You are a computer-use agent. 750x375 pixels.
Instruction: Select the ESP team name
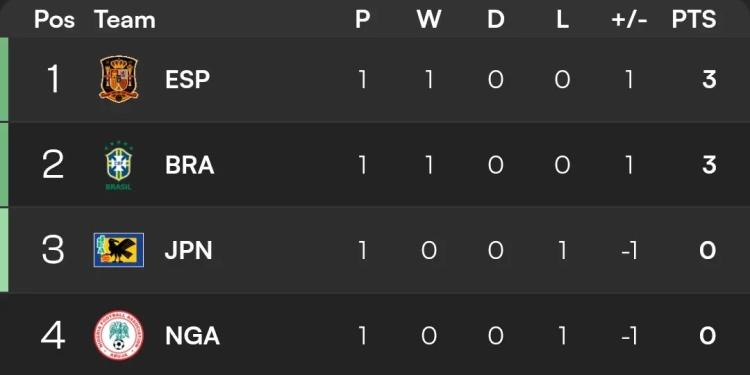pos(188,79)
